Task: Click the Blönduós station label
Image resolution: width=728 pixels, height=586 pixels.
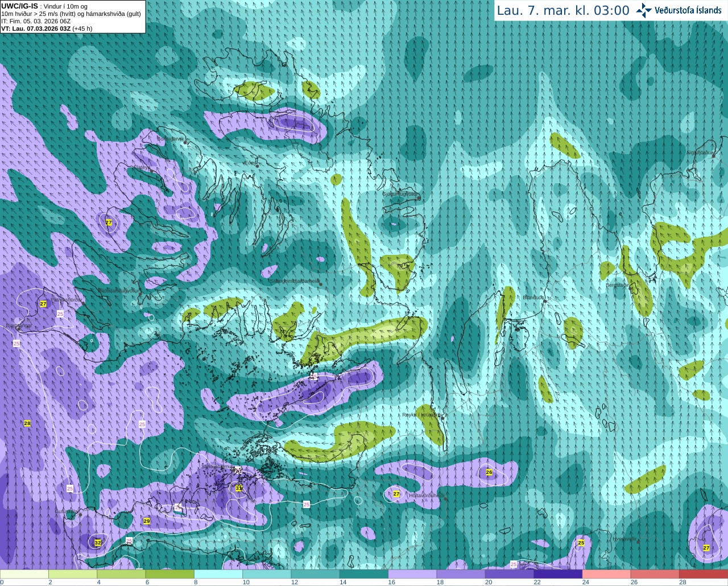Action: [x=533, y=298]
